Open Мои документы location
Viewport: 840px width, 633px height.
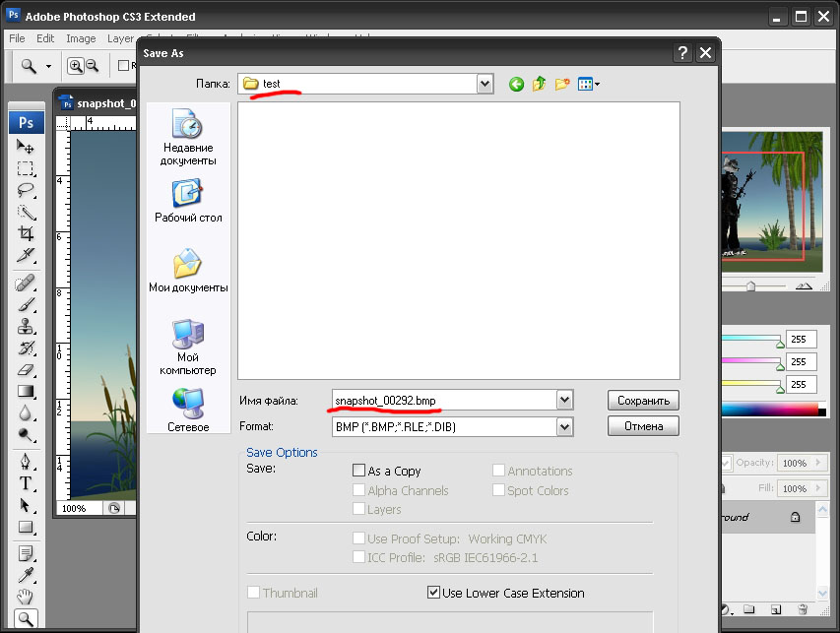point(187,271)
